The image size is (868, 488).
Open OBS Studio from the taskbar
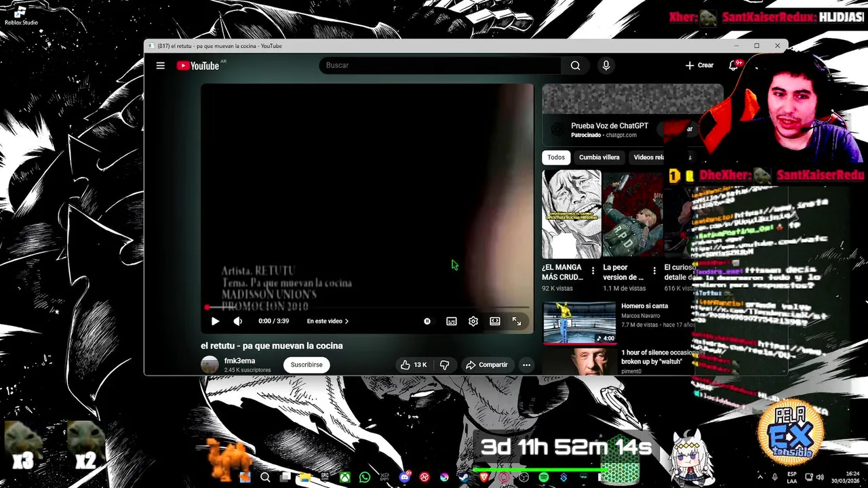pos(524,477)
